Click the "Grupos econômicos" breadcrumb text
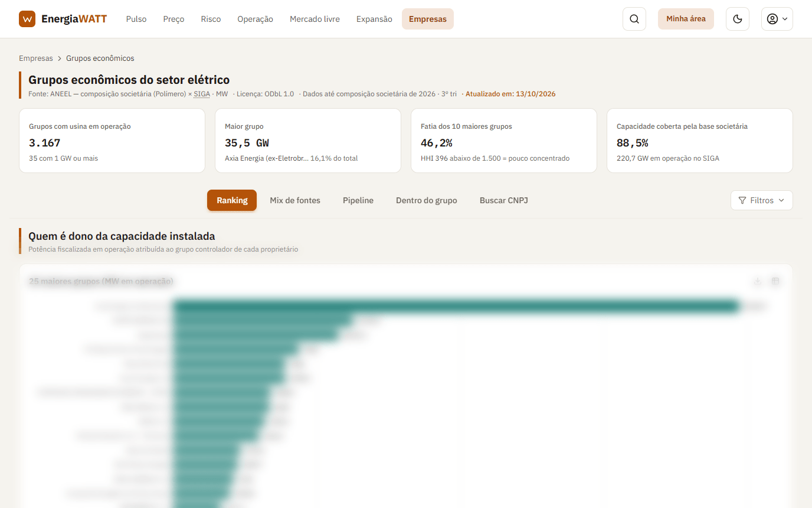Viewport: 812px width, 508px height. click(100, 58)
